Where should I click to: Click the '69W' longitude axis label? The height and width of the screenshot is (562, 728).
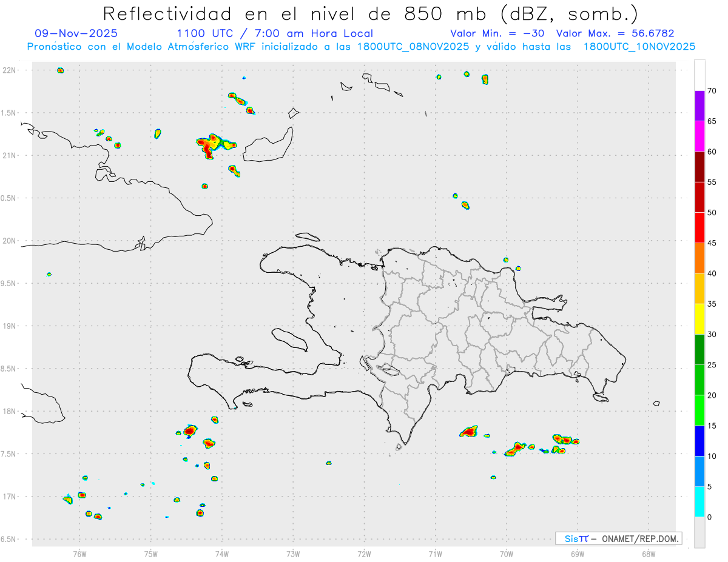pyautogui.click(x=578, y=554)
